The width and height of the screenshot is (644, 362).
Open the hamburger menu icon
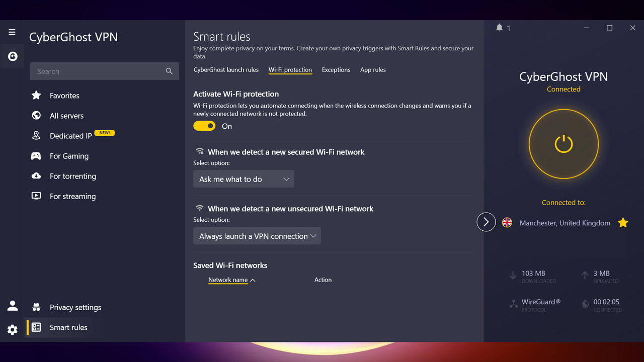12,32
